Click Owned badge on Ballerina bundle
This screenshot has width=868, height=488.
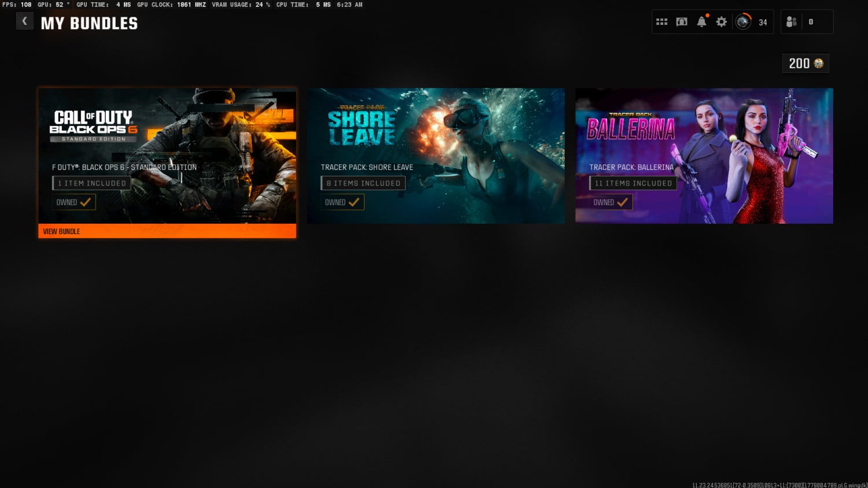610,202
